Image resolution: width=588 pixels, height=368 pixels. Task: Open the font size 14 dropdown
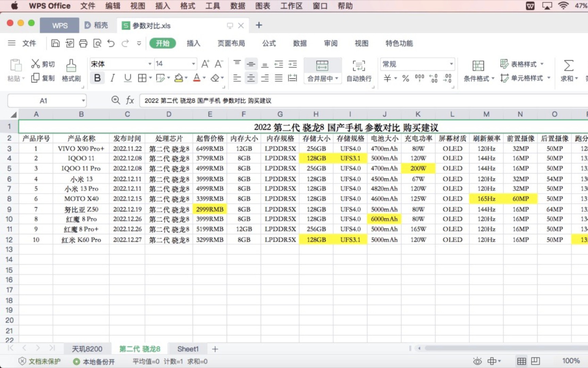point(194,64)
